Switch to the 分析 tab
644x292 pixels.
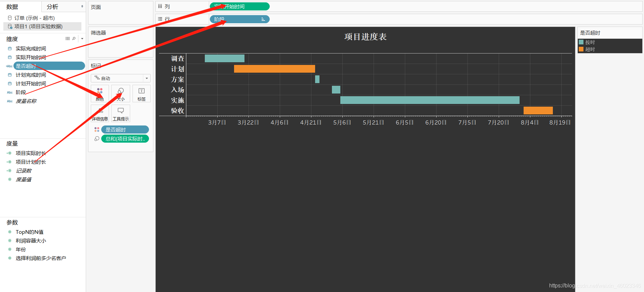pyautogui.click(x=52, y=7)
